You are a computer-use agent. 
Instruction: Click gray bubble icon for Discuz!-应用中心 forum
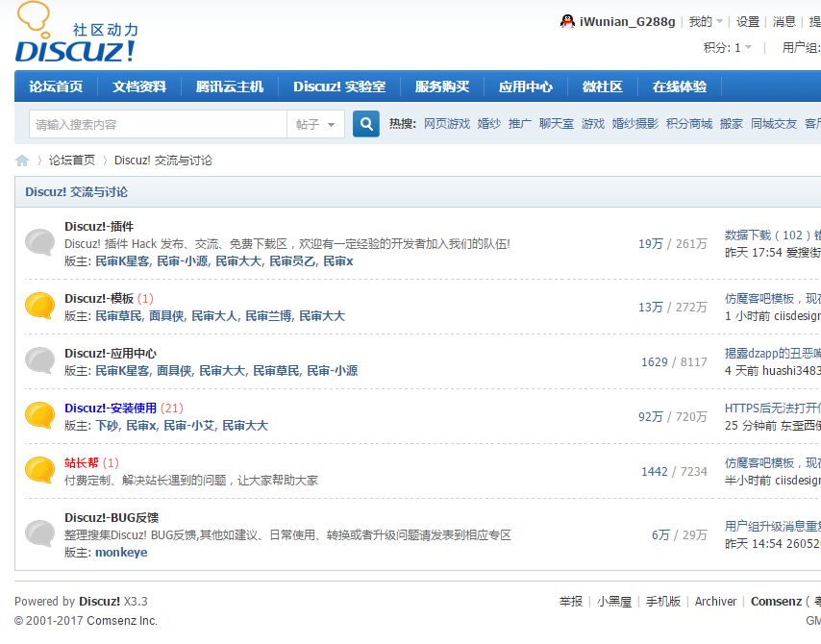point(39,360)
